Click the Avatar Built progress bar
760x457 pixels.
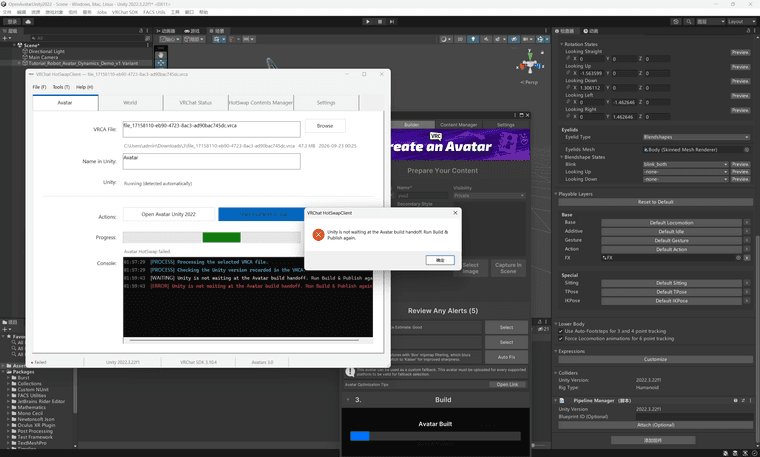coord(435,436)
